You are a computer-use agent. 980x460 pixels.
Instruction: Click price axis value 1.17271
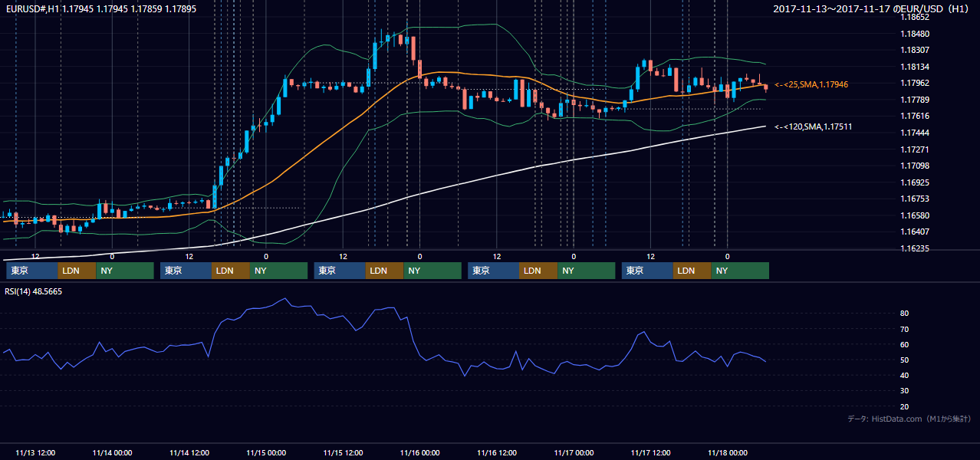click(915, 149)
